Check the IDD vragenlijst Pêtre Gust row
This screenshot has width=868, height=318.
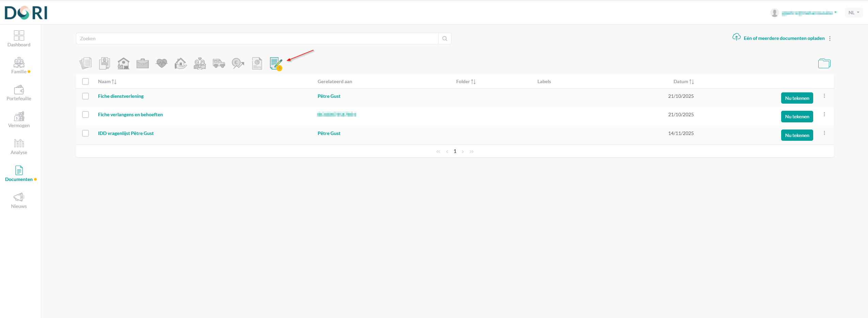coord(85,133)
